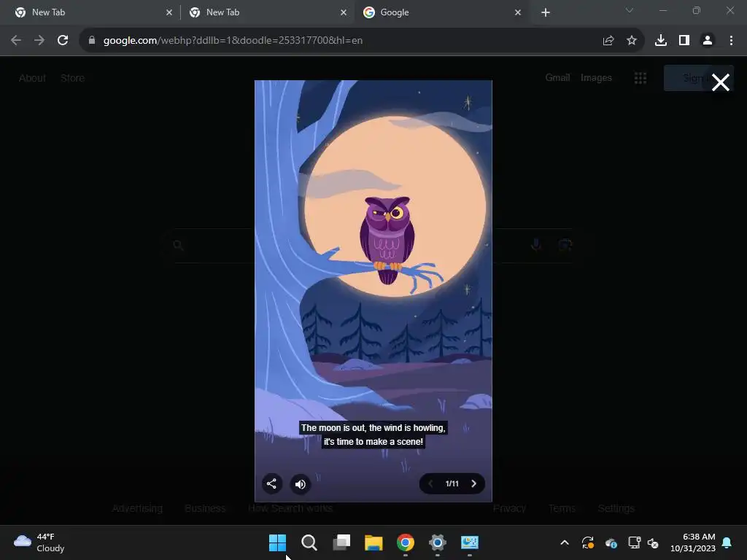Open a new browser tab

click(546, 12)
